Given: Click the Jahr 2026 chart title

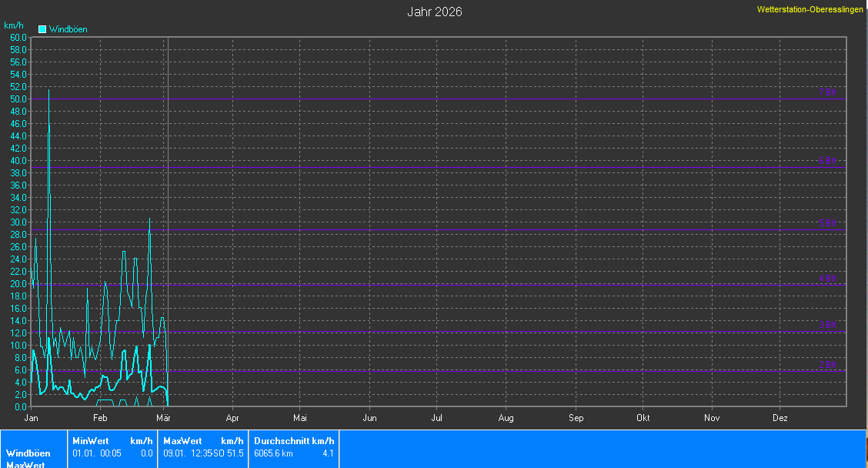Looking at the screenshot, I should tap(434, 12).
